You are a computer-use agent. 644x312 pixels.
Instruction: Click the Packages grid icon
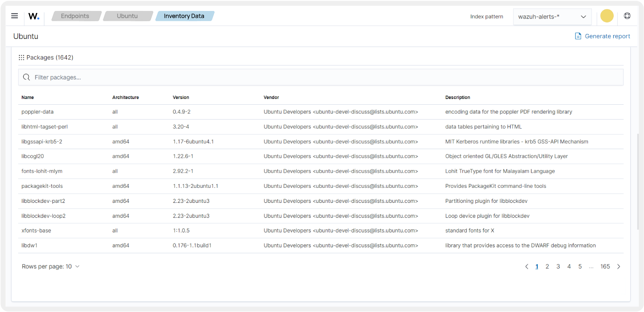click(21, 58)
